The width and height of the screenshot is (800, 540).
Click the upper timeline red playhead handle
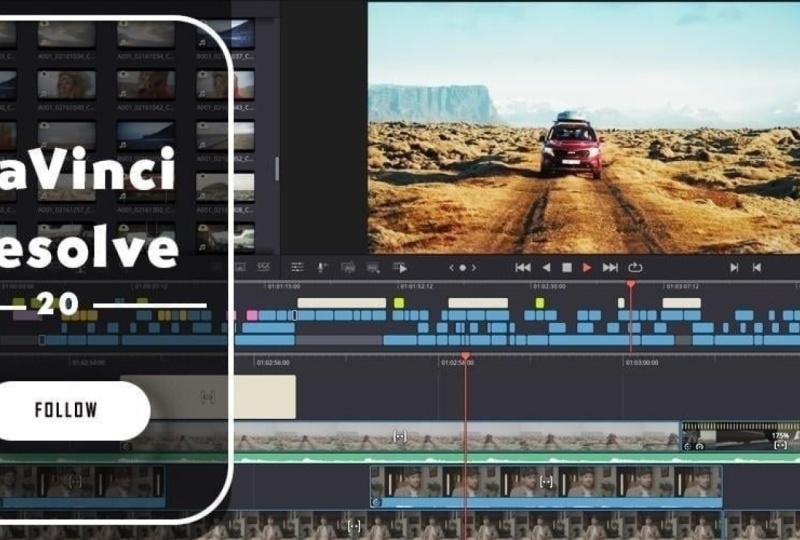pyautogui.click(x=631, y=284)
